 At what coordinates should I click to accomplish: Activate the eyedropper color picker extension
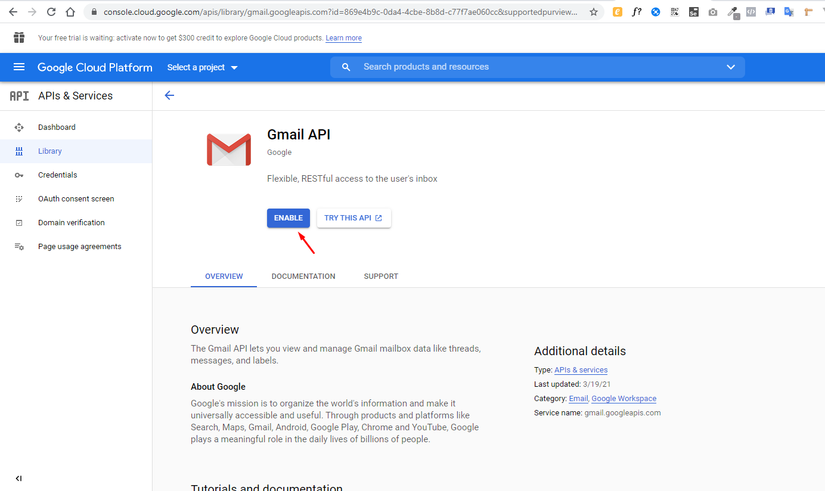point(732,12)
